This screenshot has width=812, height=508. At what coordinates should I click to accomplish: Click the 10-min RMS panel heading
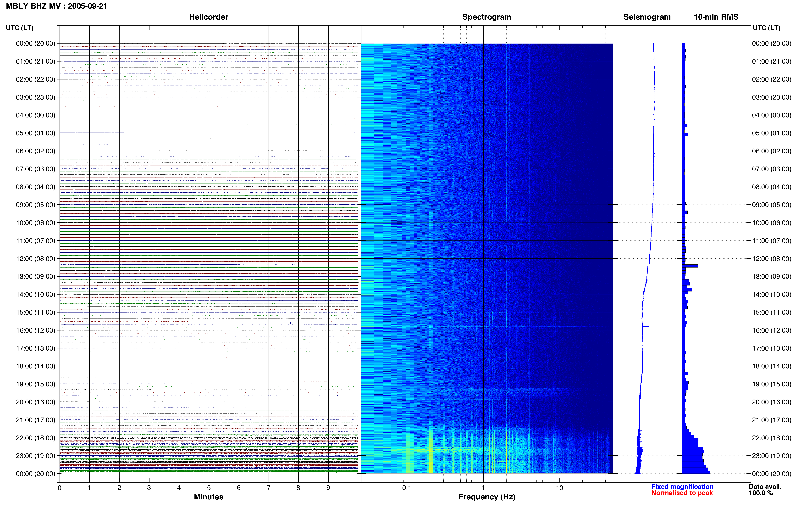(x=716, y=17)
